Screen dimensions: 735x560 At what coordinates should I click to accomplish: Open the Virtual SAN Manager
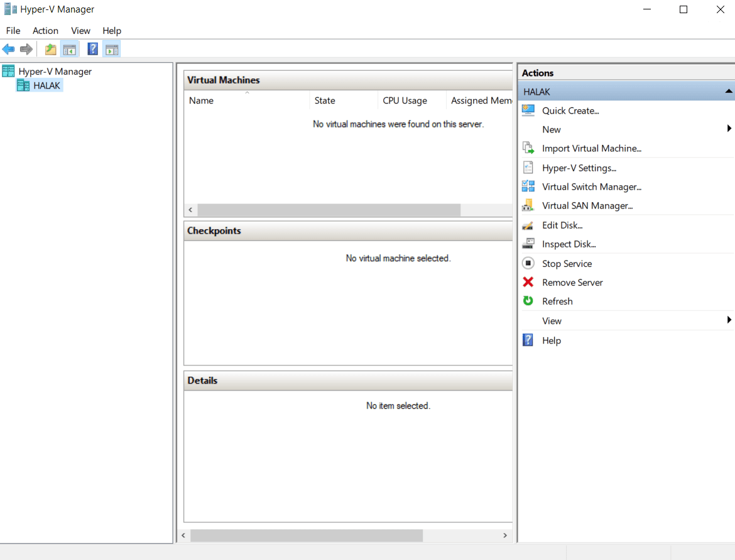coord(587,205)
